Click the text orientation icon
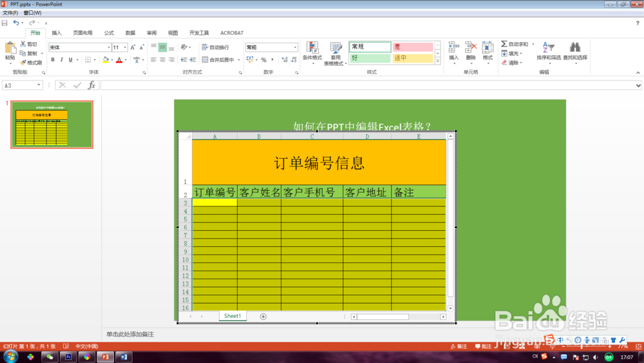Image resolution: width=644 pixels, height=363 pixels. (x=184, y=47)
